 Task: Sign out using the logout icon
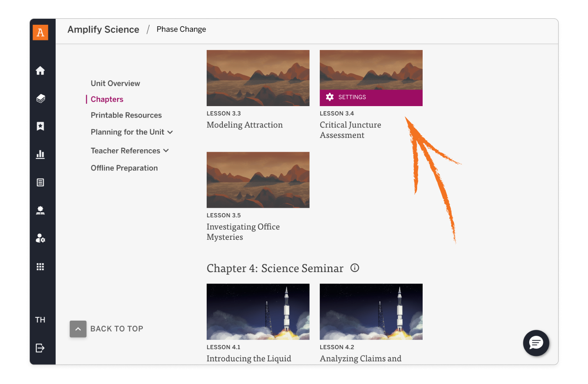[x=40, y=348]
